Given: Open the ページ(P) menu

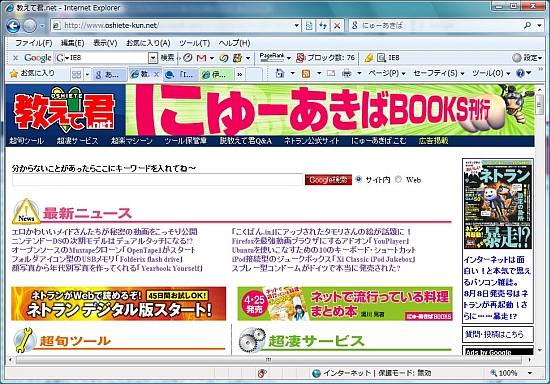Looking at the screenshot, I should pos(387,73).
